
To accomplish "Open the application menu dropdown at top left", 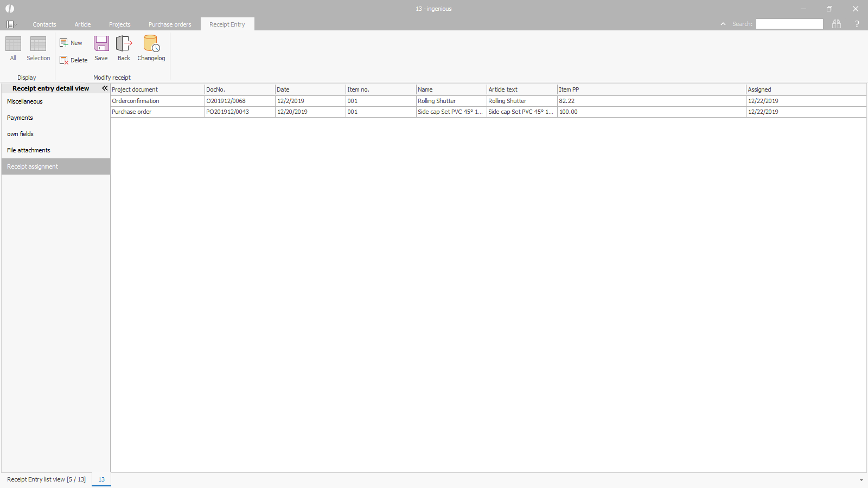I will 11,24.
